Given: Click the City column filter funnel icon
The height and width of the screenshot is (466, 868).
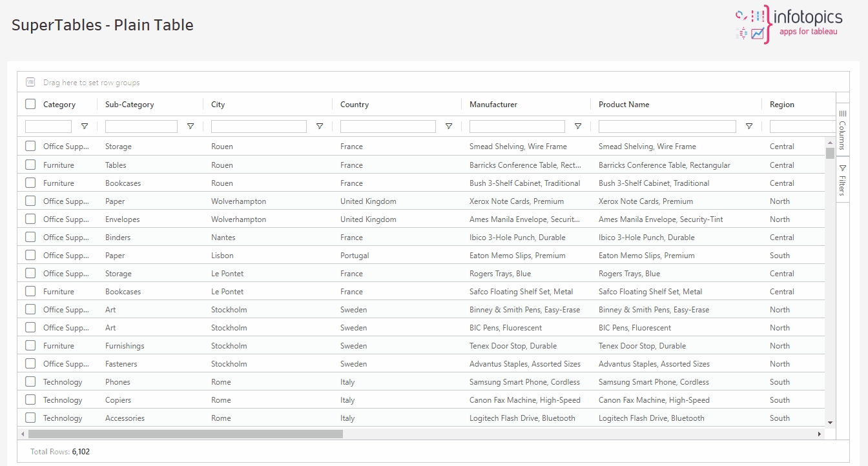Looking at the screenshot, I should pos(319,127).
